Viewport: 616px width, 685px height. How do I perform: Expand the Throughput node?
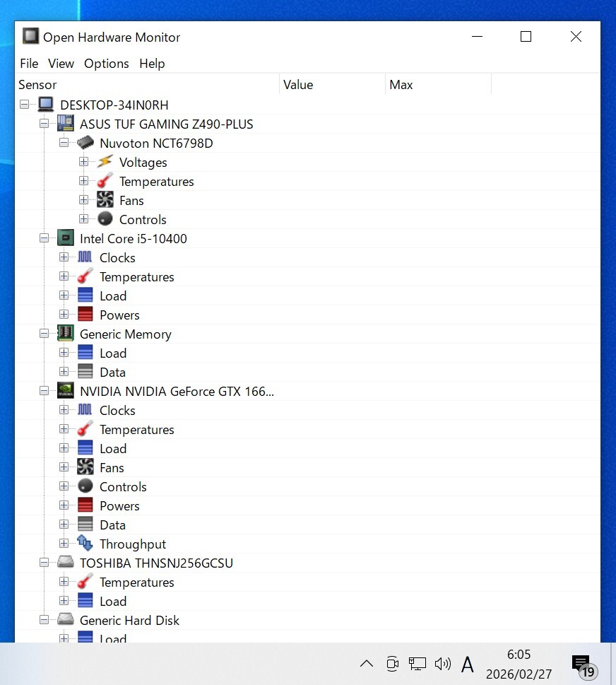(x=64, y=543)
